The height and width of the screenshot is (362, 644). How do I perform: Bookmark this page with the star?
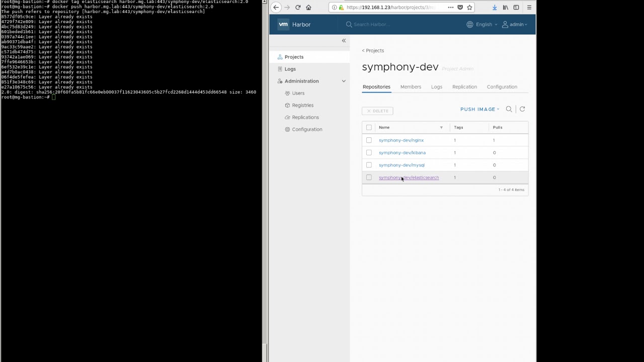[469, 8]
